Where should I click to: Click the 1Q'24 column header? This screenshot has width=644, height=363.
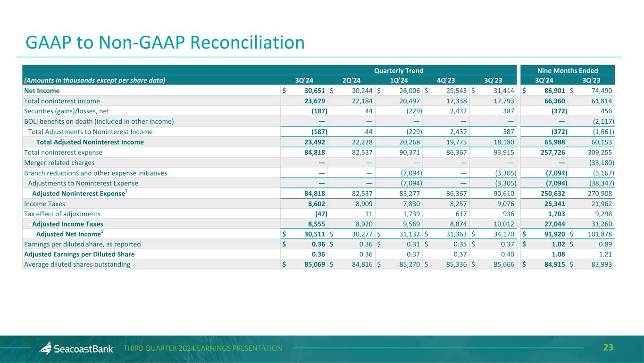(x=399, y=80)
